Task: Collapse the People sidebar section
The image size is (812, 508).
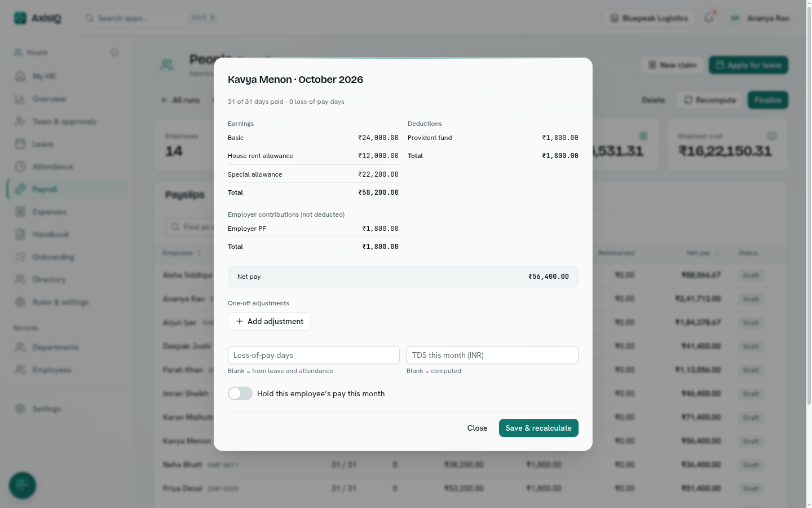Action: point(114,52)
